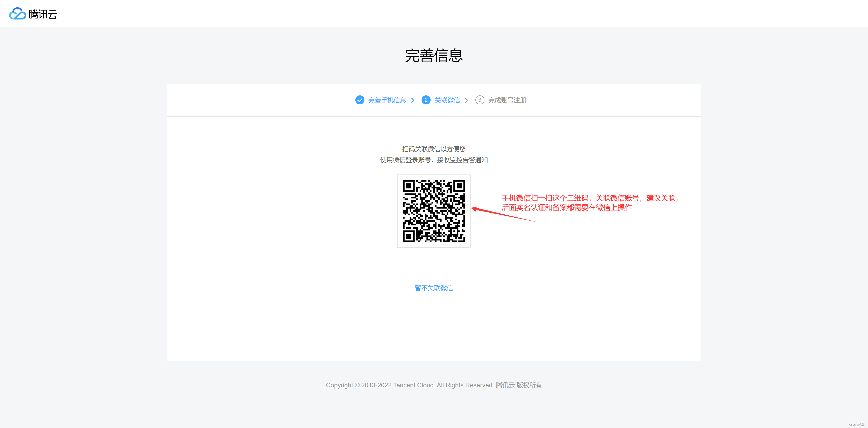This screenshot has width=868, height=428.
Task: Click the text 扫码关联微信以方便您
Action: [434, 149]
